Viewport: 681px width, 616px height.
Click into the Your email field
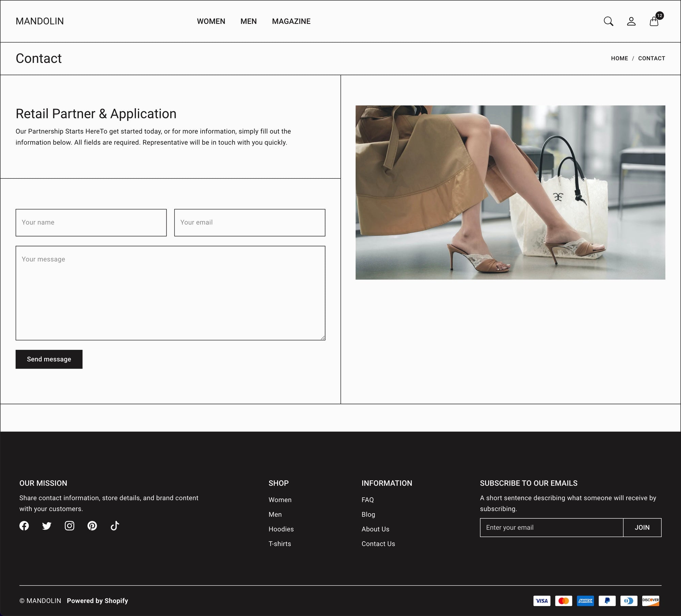point(250,223)
